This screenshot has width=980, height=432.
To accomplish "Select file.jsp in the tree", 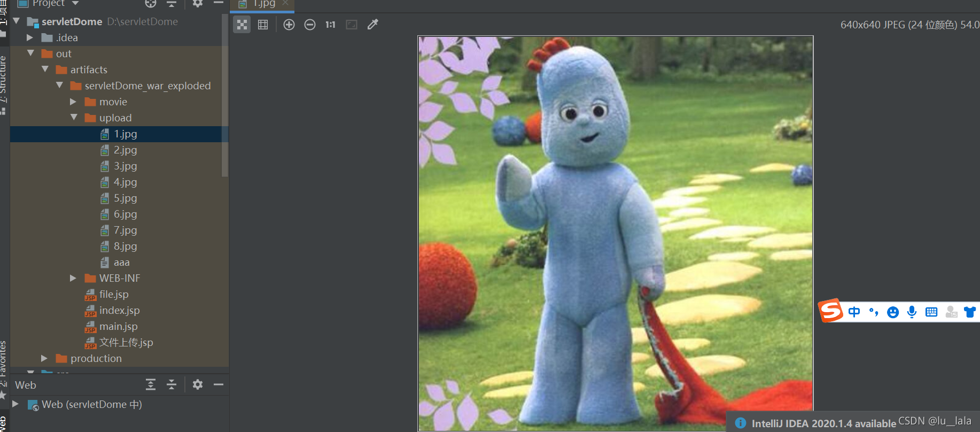I will coord(113,295).
